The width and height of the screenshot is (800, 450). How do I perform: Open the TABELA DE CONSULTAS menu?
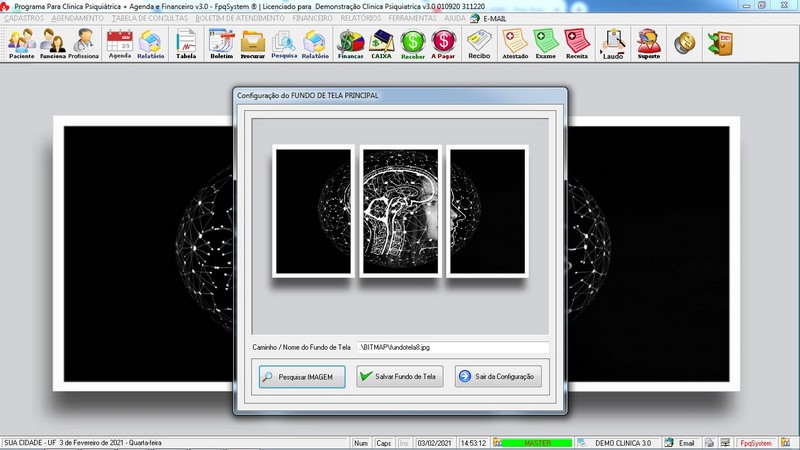(149, 18)
